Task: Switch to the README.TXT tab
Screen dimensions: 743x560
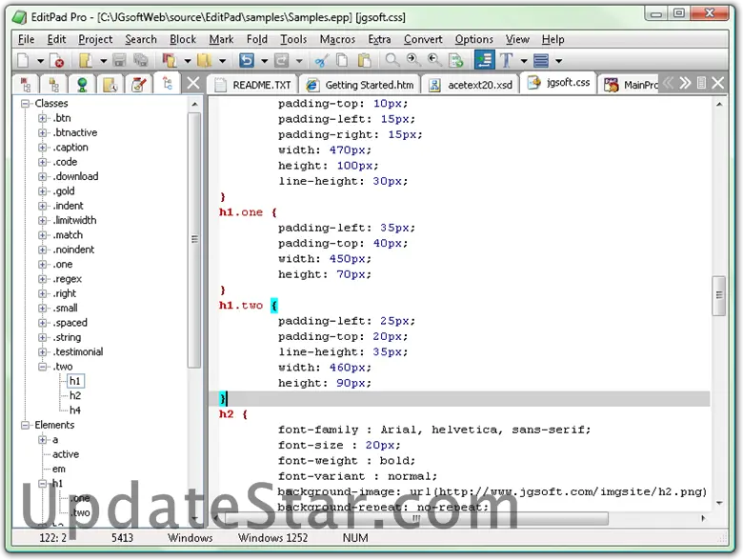Action: point(253,85)
